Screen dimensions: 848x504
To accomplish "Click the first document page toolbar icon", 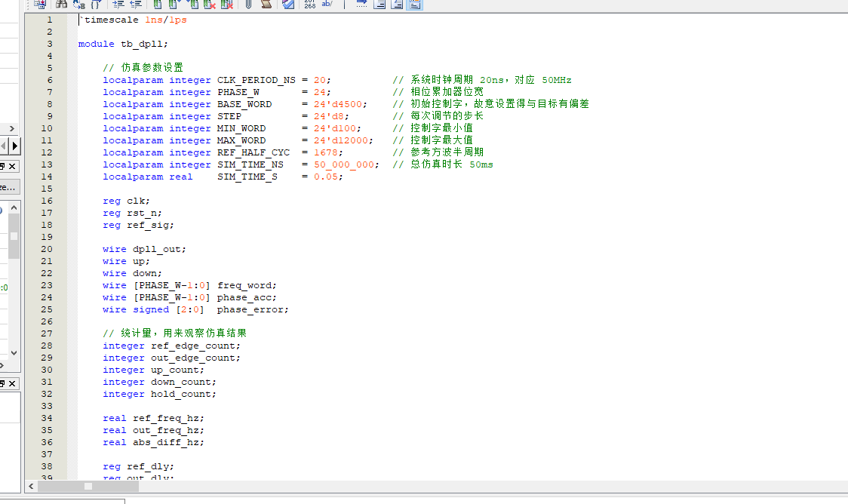I will [379, 5].
